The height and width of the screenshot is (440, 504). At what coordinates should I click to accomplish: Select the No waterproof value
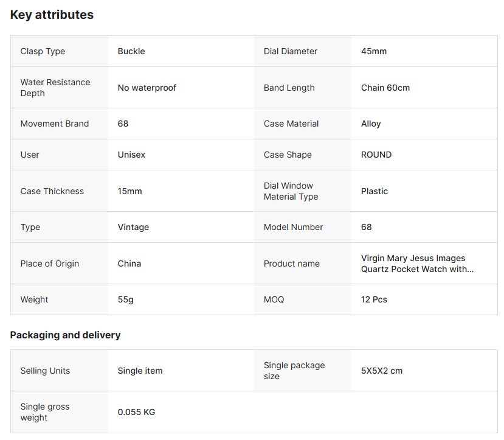147,88
